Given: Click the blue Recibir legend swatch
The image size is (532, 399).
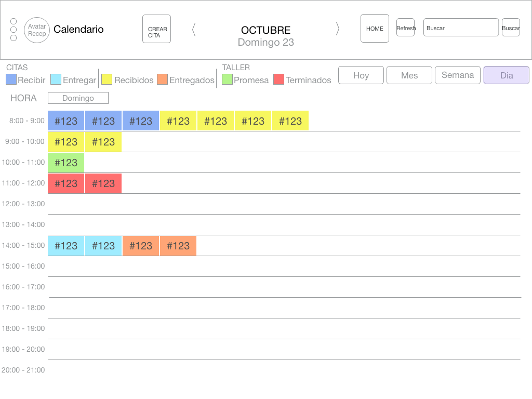Looking at the screenshot, I should (11, 79).
